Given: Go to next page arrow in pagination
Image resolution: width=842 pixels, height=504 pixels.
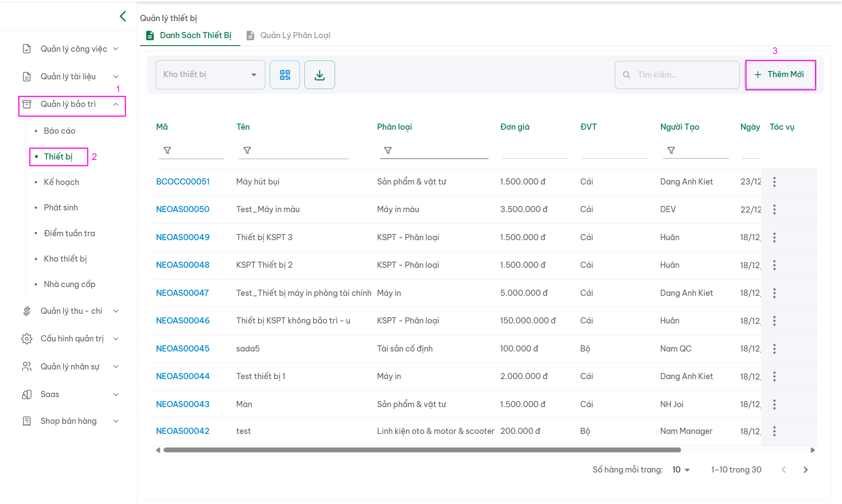Looking at the screenshot, I should pyautogui.click(x=805, y=470).
